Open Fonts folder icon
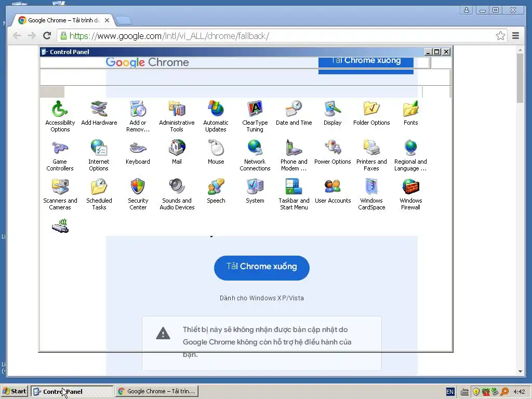The height and width of the screenshot is (399, 532). pyautogui.click(x=410, y=113)
